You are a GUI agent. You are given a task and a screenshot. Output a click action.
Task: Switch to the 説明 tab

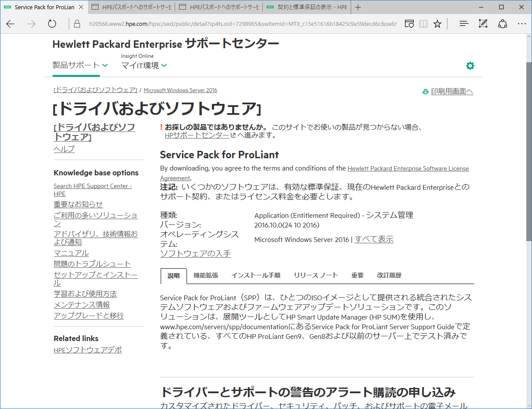tap(174, 276)
